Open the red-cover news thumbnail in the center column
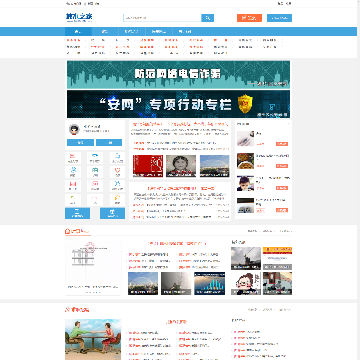The height and width of the screenshot is (360, 360). pos(148,166)
